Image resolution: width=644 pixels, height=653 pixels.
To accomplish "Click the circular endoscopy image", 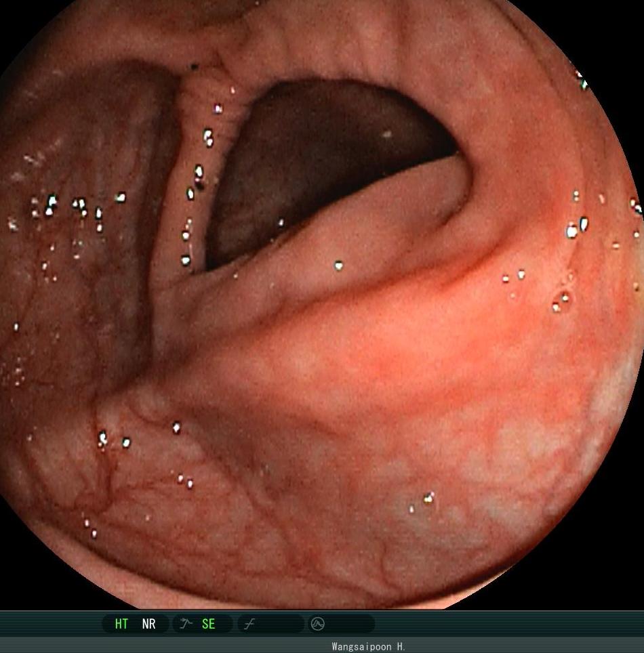I will coord(322,304).
